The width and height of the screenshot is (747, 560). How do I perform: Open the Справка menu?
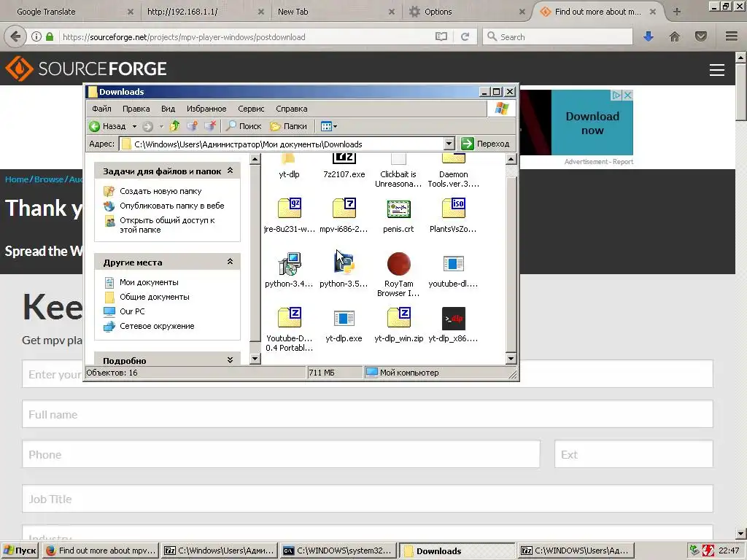(x=292, y=109)
